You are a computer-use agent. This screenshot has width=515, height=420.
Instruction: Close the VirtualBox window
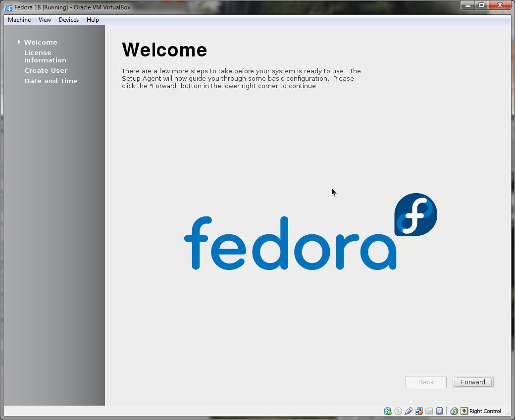tap(500, 5)
